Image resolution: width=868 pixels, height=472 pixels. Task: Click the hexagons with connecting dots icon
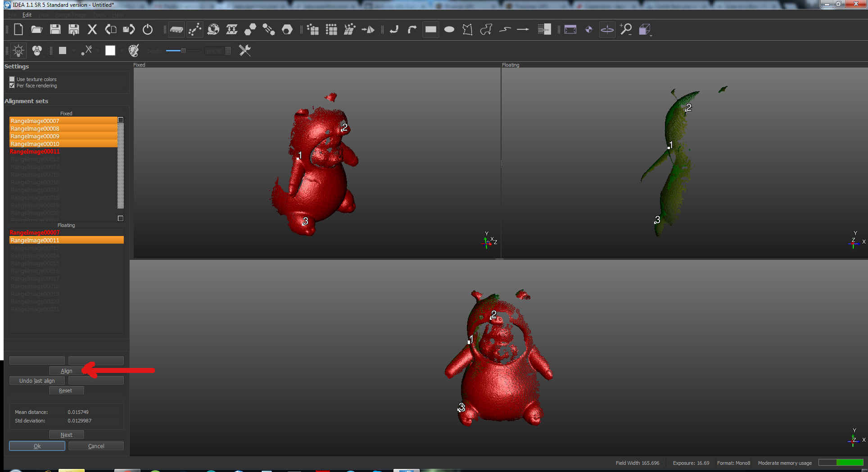pyautogui.click(x=269, y=30)
